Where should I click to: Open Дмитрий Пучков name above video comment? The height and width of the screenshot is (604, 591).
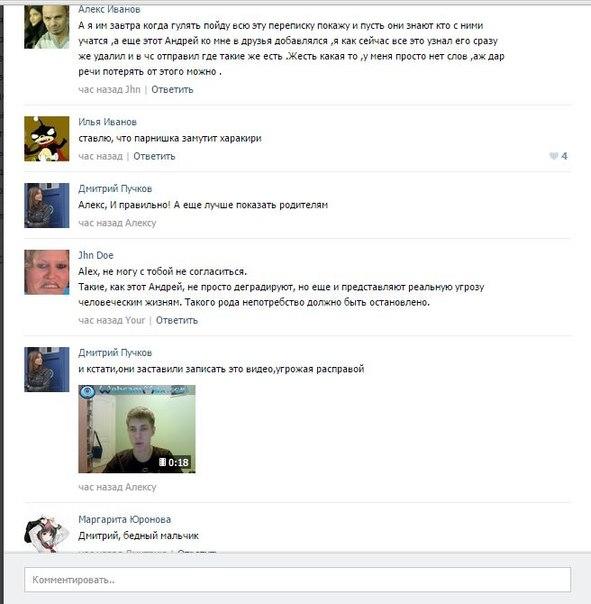(115, 352)
